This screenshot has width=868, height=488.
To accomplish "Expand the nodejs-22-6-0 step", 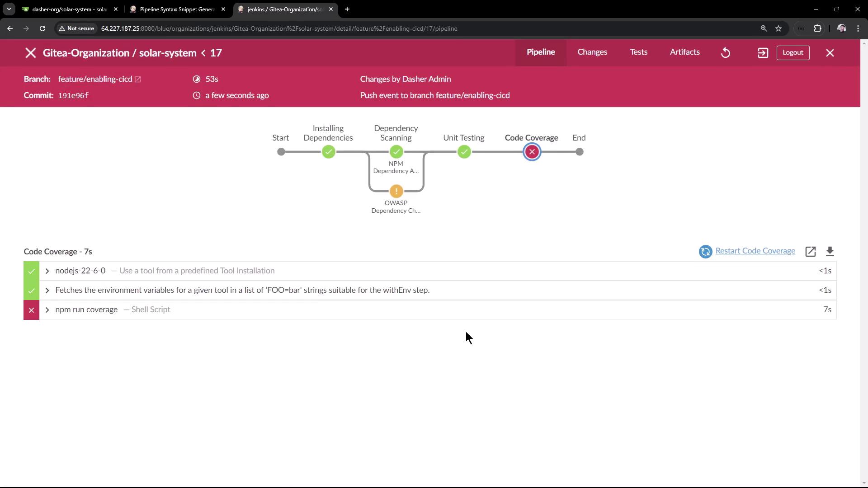I will click(47, 271).
